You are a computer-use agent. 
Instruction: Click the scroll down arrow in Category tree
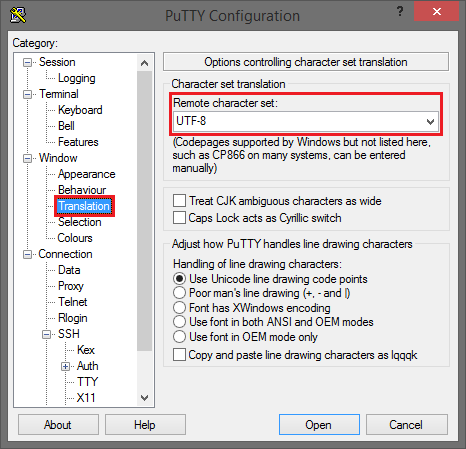(144, 397)
